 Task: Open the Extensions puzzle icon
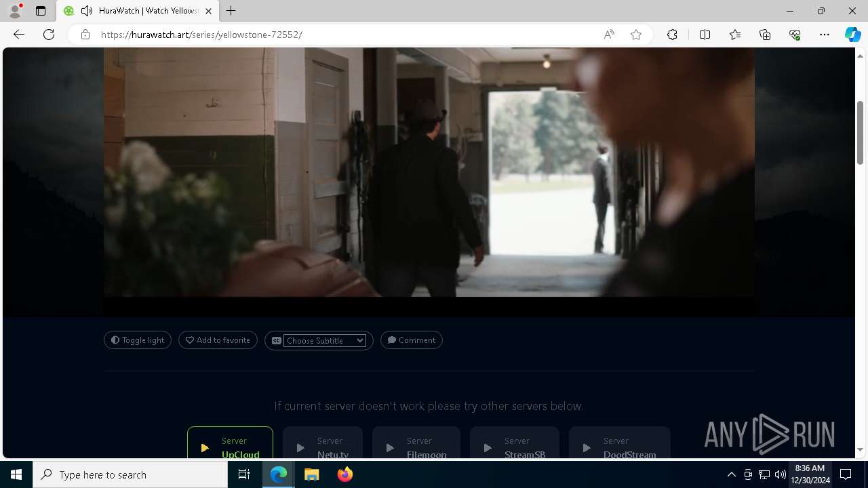click(x=672, y=35)
